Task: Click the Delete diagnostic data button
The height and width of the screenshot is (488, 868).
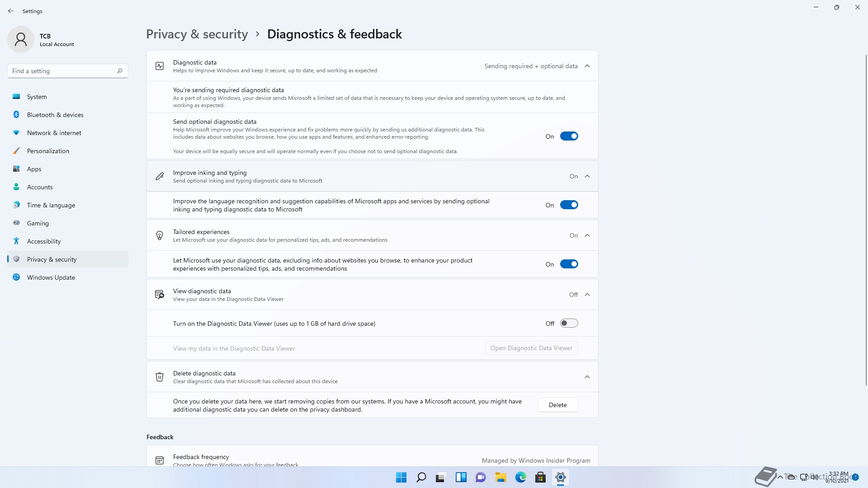Action: pos(557,405)
